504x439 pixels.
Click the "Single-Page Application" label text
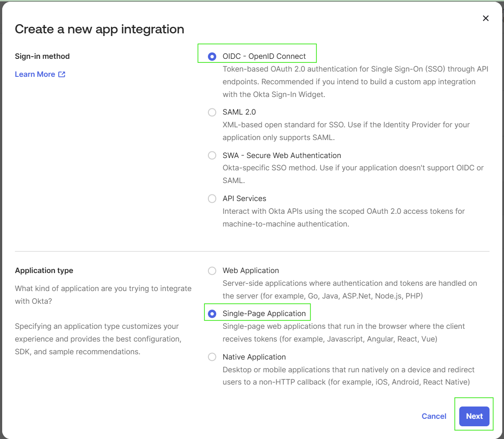click(264, 314)
